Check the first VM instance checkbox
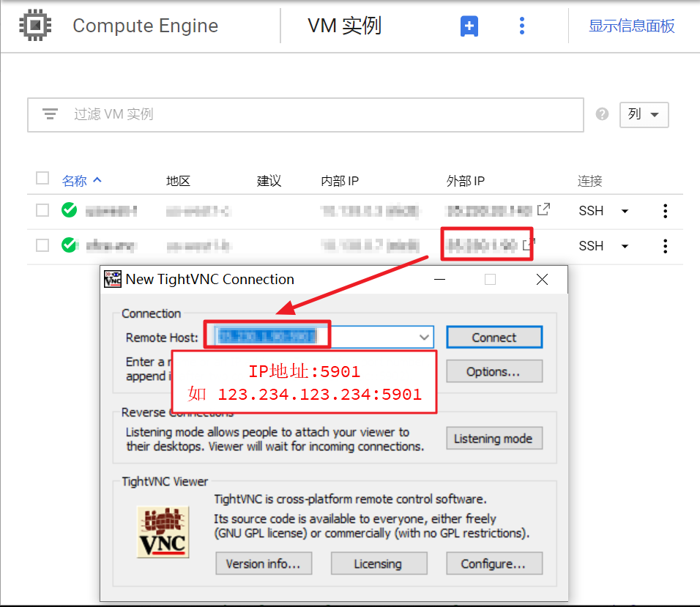 pyautogui.click(x=42, y=210)
